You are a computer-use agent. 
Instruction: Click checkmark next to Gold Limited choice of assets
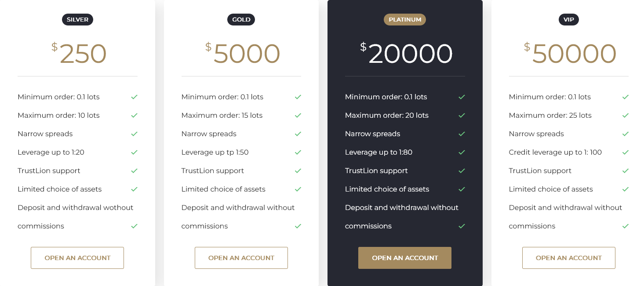pos(298,189)
